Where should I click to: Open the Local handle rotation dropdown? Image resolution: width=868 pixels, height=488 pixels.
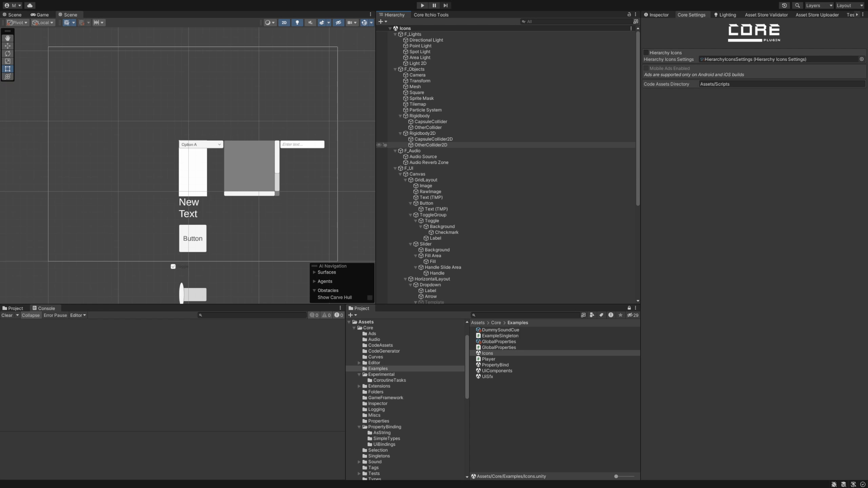click(43, 23)
